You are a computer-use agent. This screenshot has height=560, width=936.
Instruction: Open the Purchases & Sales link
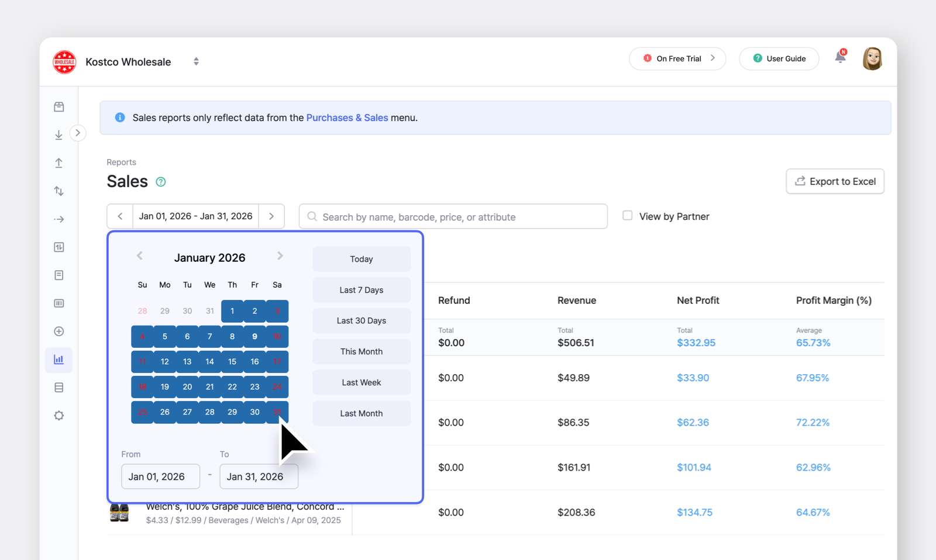[x=347, y=117]
